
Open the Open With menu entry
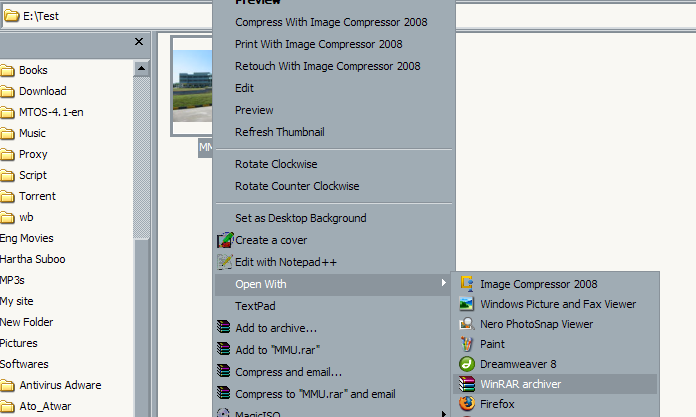click(x=333, y=284)
